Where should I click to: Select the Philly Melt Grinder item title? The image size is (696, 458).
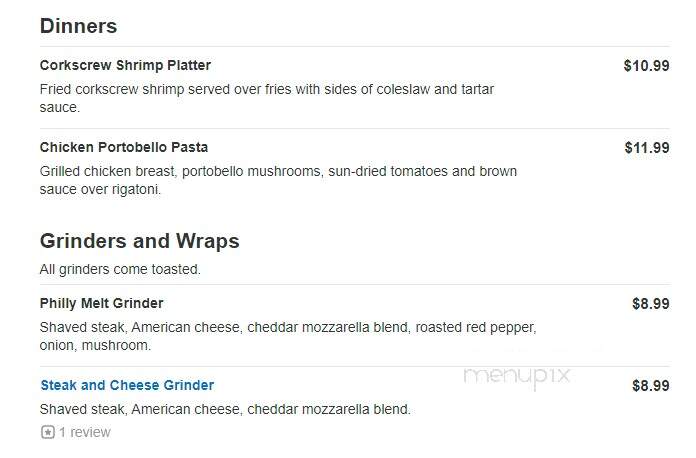coord(102,304)
